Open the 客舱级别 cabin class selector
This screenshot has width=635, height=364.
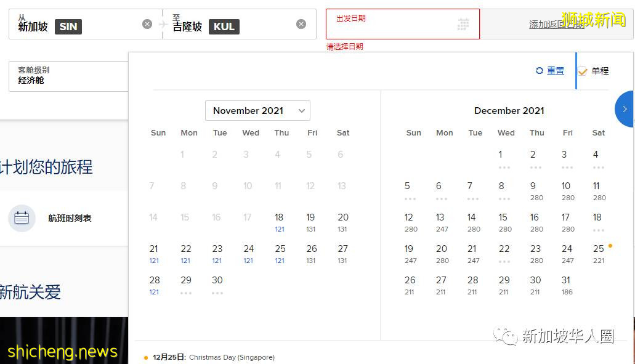68,76
